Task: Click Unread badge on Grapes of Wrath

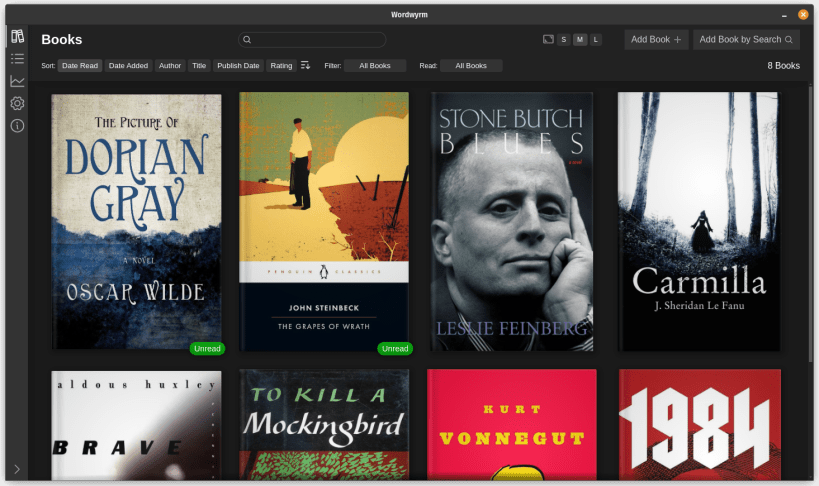Action: [x=395, y=349]
